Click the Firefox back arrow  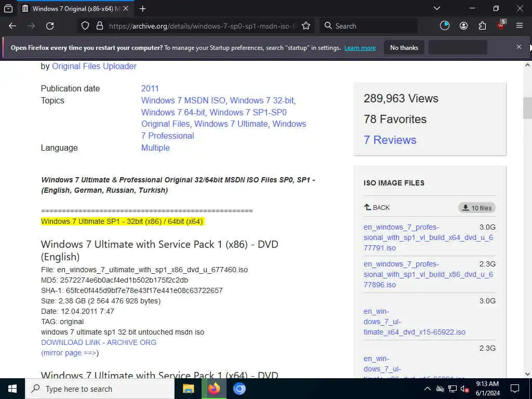tap(12, 26)
